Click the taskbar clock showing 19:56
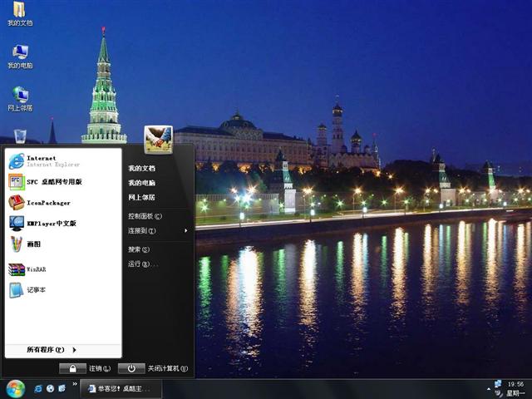Viewport: 532px width, 399px height. coord(515,384)
